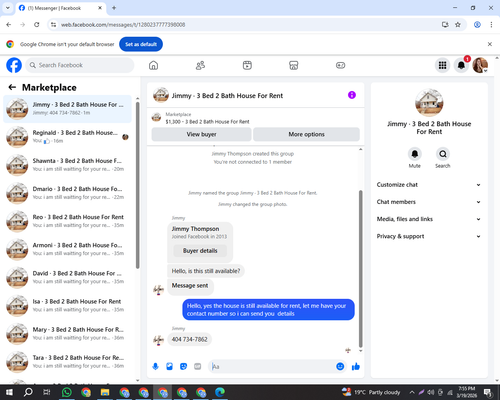
Task: Open Microsoft Edge from the taskbar
Action: pyautogui.click(x=220, y=392)
